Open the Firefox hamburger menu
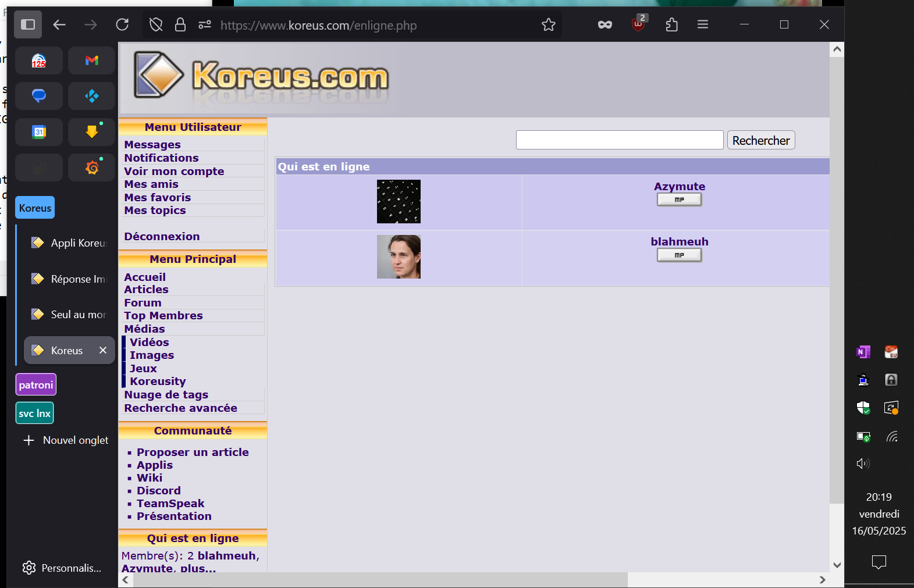 pos(703,24)
